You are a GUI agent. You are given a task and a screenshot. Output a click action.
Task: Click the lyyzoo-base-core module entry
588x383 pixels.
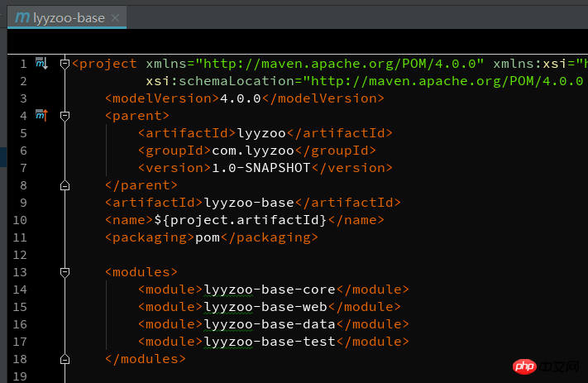270,290
